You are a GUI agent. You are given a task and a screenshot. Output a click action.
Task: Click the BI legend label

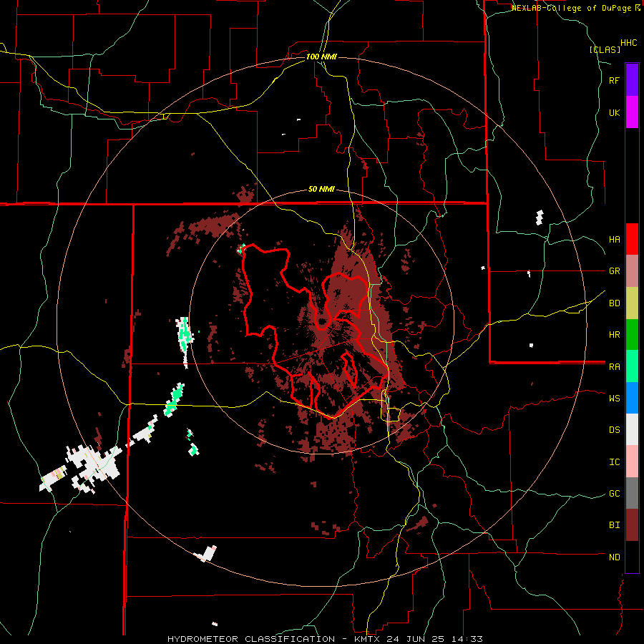pyautogui.click(x=614, y=525)
